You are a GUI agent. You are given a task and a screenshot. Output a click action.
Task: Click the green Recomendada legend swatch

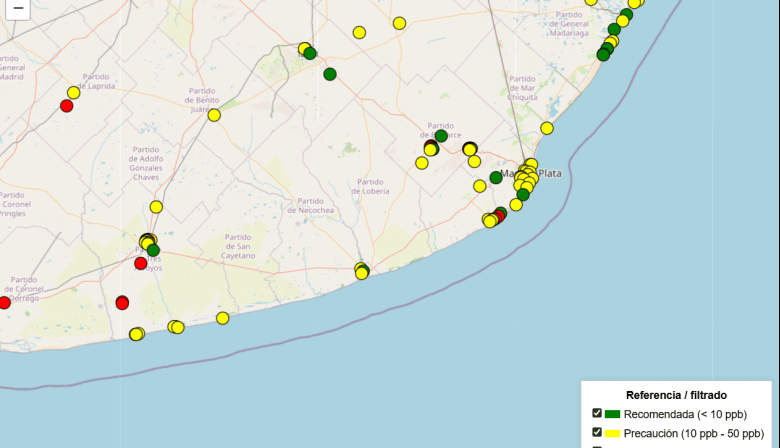coord(612,414)
